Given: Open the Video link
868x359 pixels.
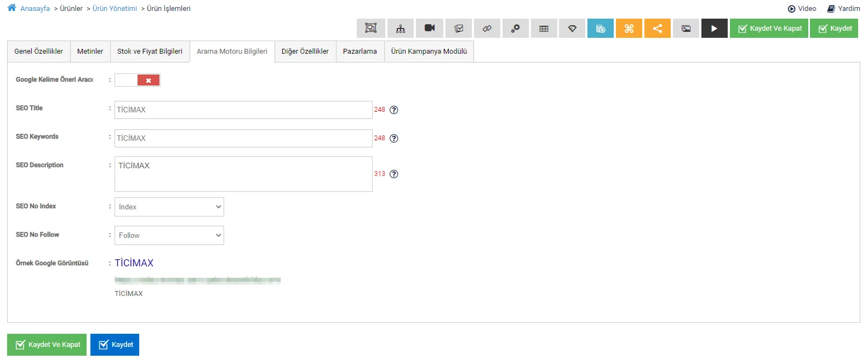Looking at the screenshot, I should click(x=802, y=9).
